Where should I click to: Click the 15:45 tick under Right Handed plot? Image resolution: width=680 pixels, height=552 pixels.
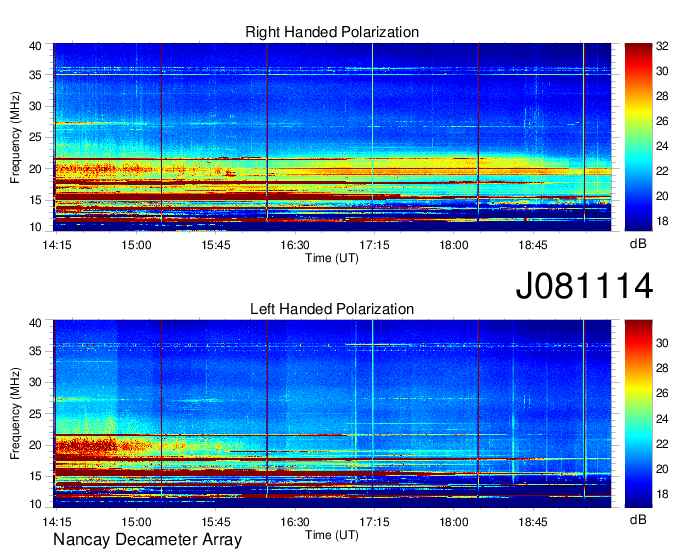coord(216,245)
